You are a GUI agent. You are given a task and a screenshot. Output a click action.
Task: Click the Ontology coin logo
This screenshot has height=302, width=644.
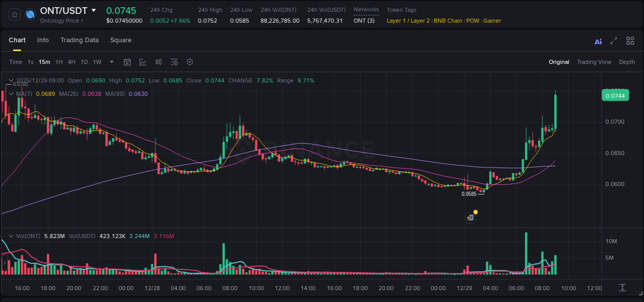click(30, 14)
